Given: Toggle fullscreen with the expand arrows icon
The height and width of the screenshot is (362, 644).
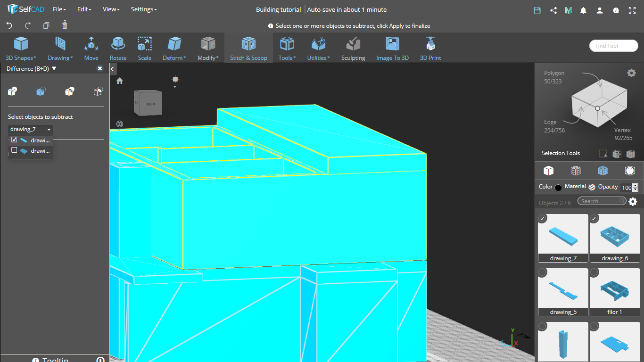Looking at the screenshot, I should tap(632, 10).
